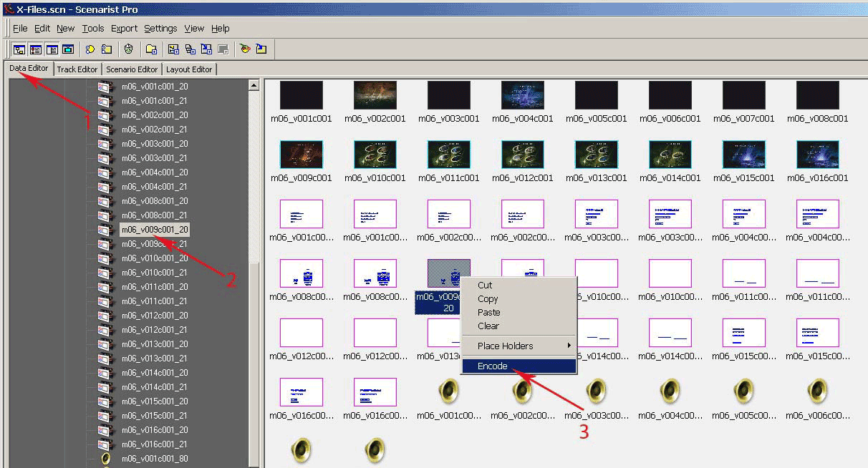Click the asset icon beside m06_v012c001_21
Viewport: 868px width, 468px height.
coord(105,330)
